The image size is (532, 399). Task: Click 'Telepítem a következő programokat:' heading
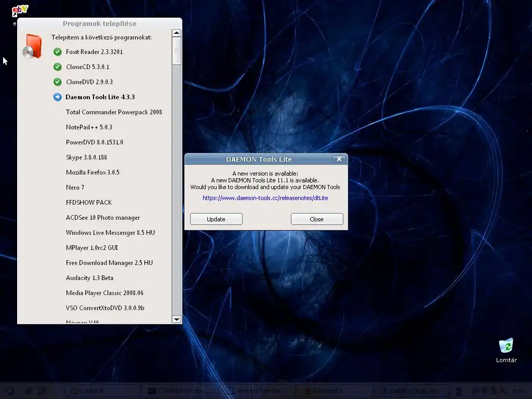(101, 37)
